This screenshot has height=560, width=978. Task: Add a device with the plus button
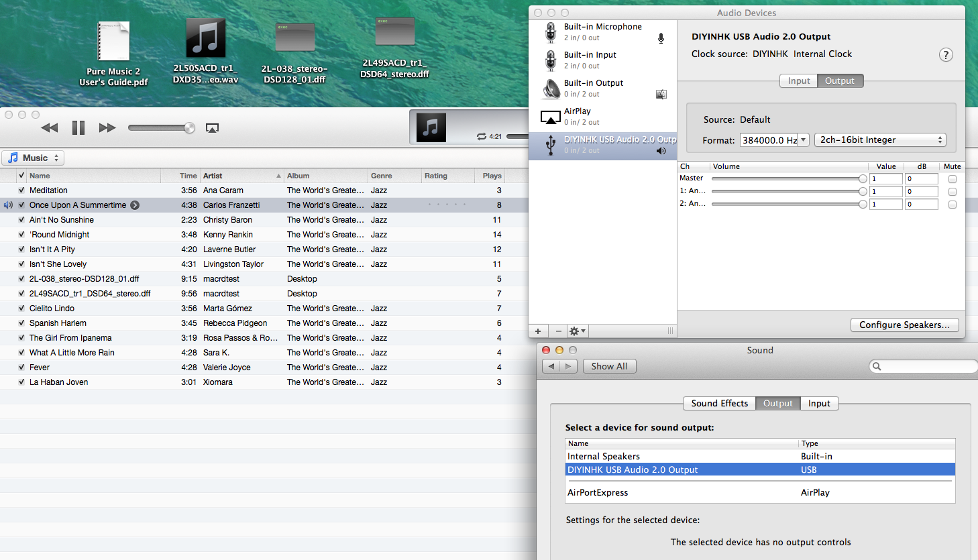[538, 331]
